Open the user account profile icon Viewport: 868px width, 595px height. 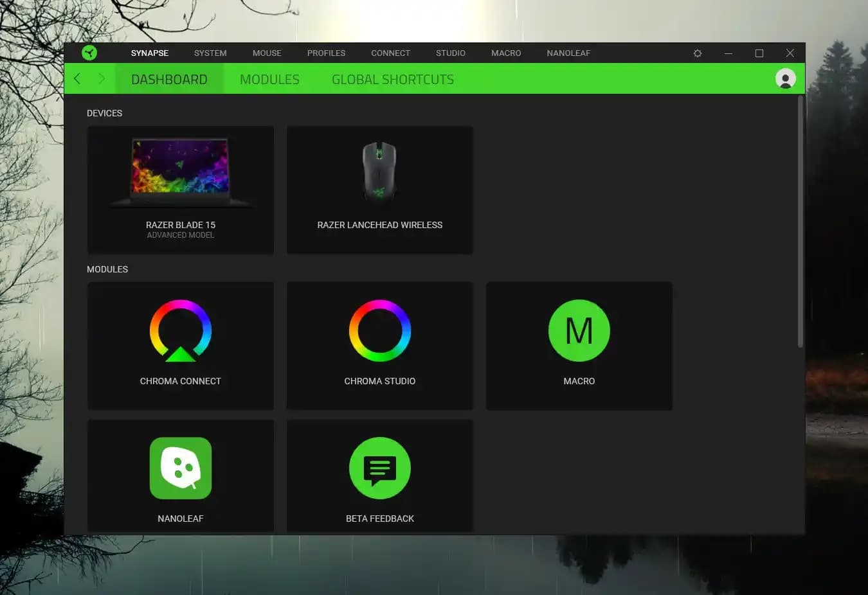(785, 79)
